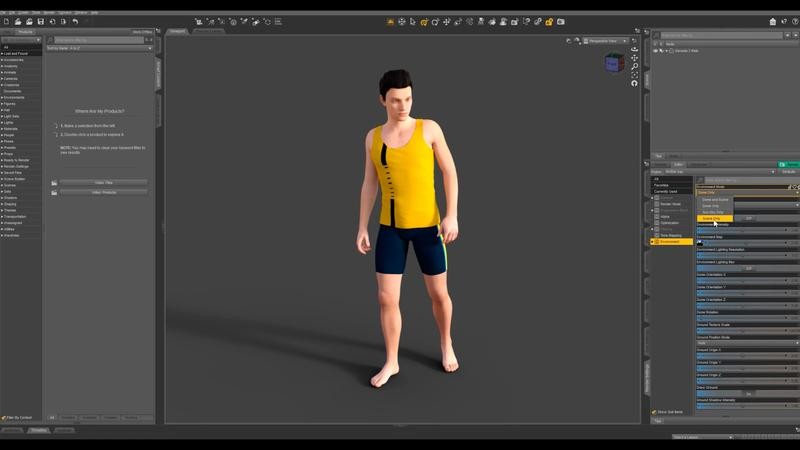The height and width of the screenshot is (450, 800).
Task: Toggle the Filter By Context checkbox
Action: point(4,417)
